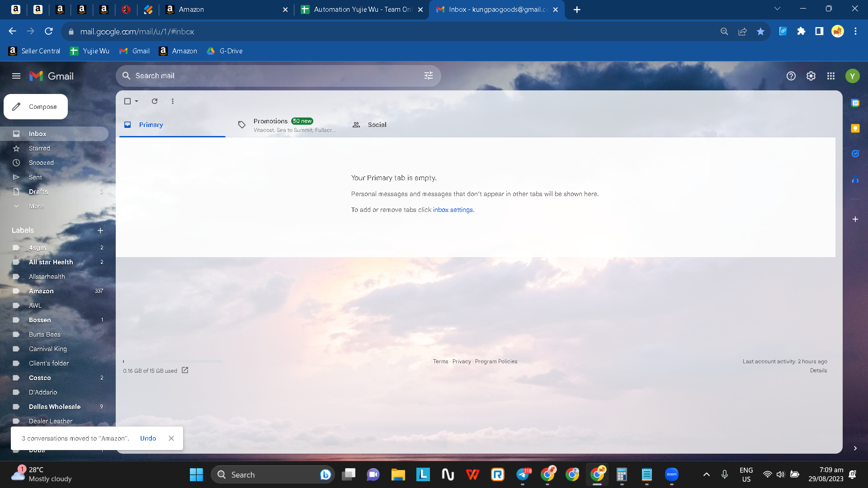Get add-ons plus icon
Viewport: 868px width, 488px height.
(855, 219)
